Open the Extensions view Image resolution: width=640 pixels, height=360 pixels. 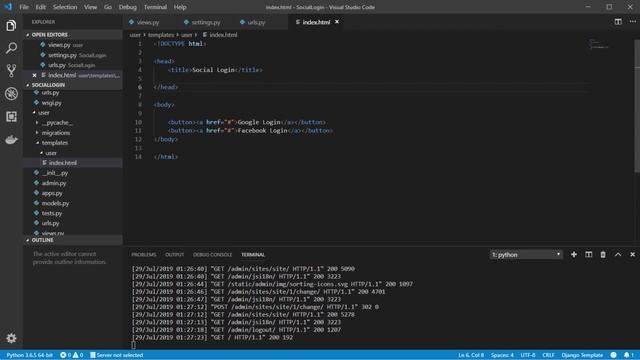tap(11, 117)
